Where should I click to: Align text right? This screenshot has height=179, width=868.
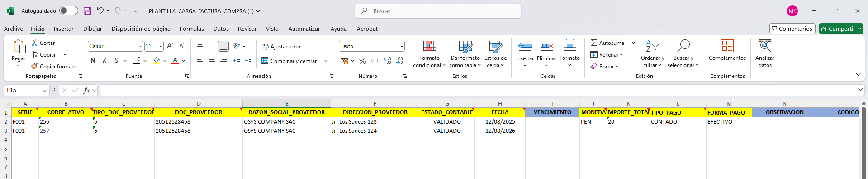[223, 60]
